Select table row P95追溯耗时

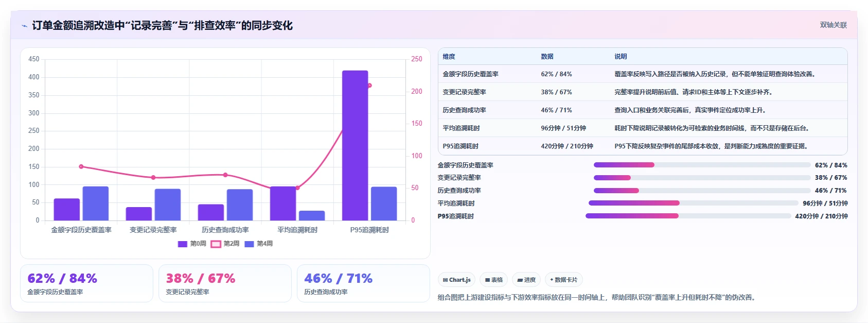click(643, 146)
